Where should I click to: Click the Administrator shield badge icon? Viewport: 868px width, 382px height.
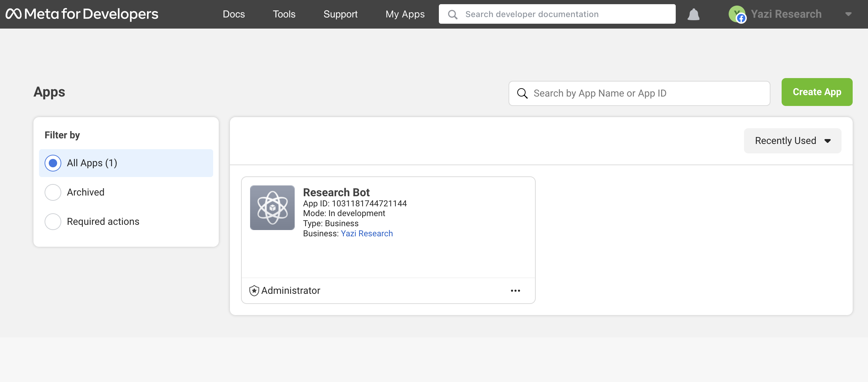254,290
